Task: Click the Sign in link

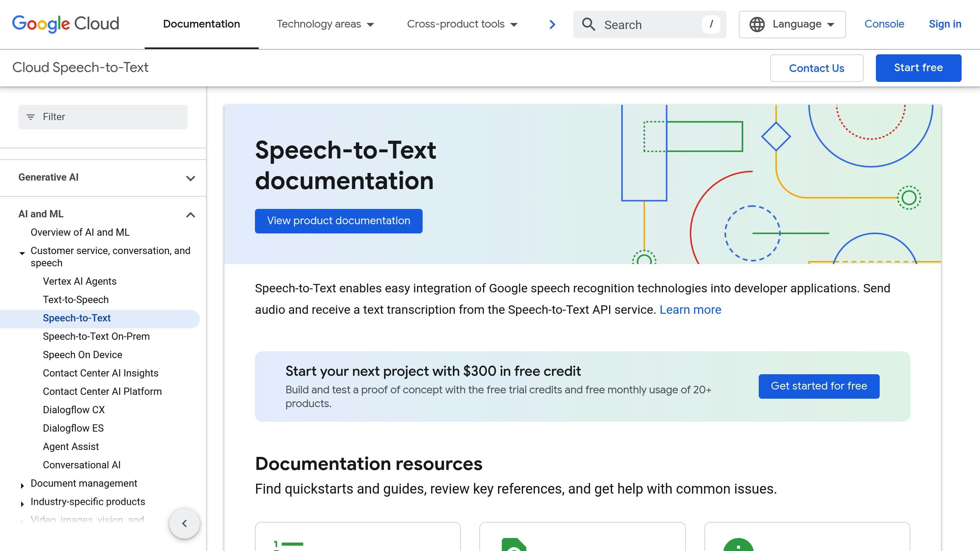Action: (x=945, y=24)
